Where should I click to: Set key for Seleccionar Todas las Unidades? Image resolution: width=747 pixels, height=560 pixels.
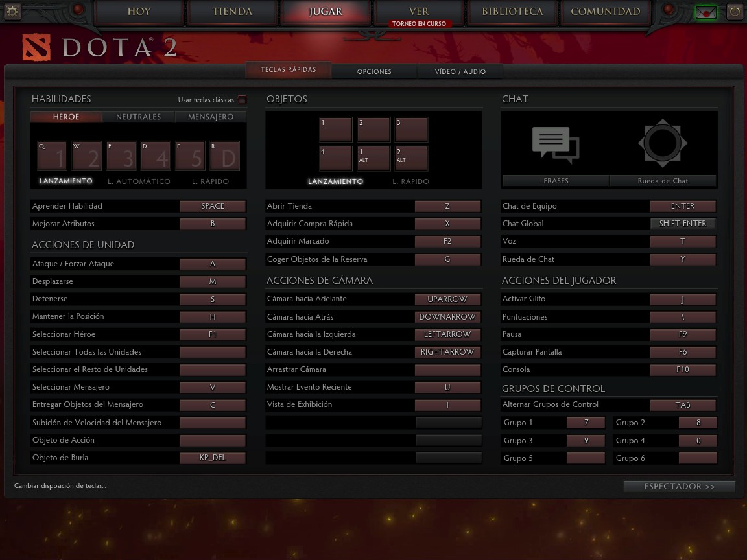tap(213, 352)
